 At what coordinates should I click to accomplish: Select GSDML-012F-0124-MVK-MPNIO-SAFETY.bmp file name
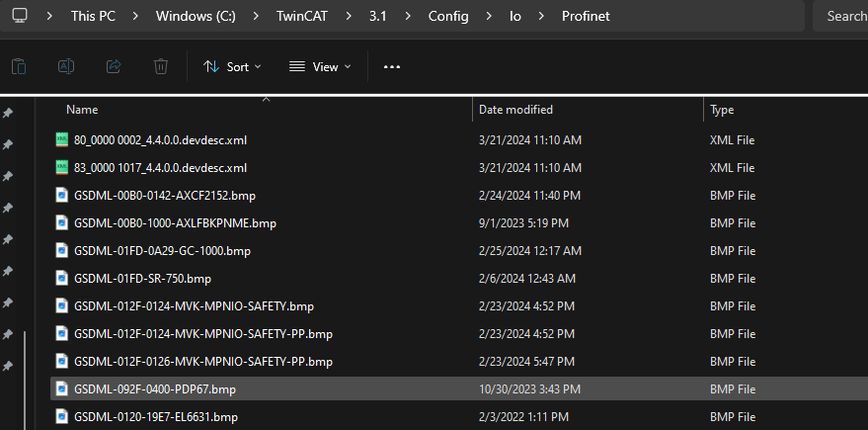click(x=195, y=306)
